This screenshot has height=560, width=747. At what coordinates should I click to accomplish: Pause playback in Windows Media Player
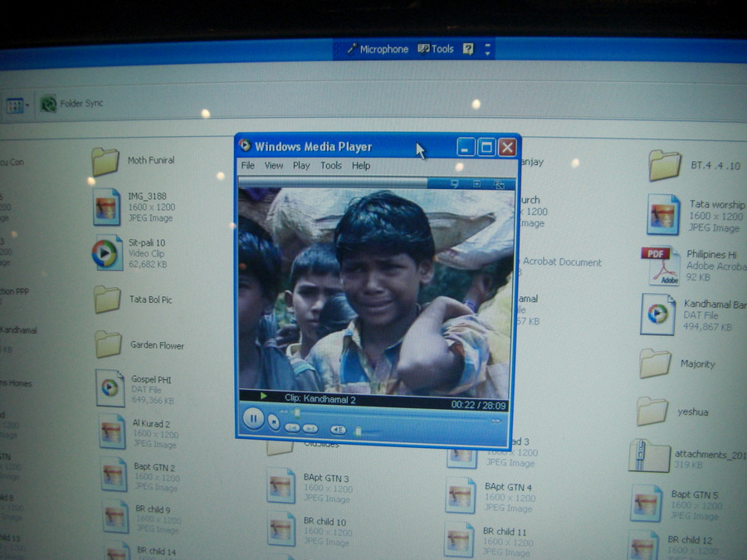tap(253, 419)
